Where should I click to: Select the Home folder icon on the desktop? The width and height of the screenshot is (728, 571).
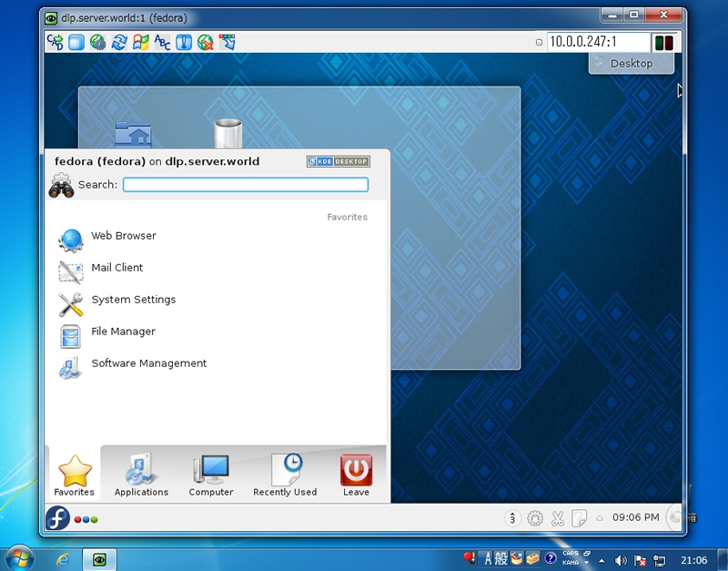[x=133, y=134]
